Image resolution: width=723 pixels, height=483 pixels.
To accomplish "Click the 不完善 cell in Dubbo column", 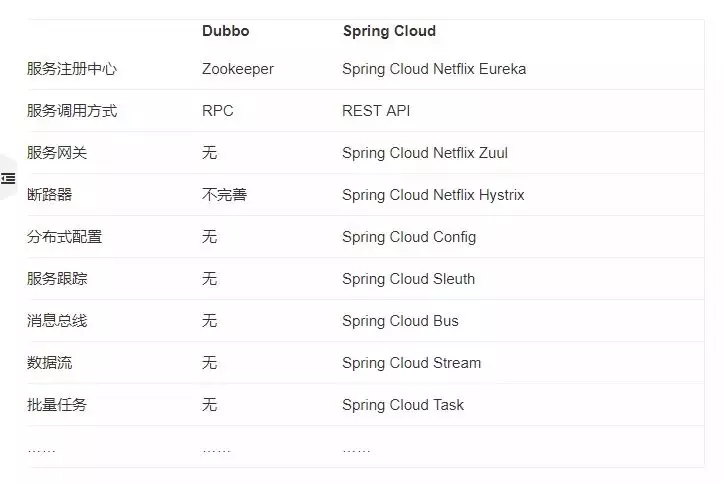I will (x=224, y=195).
